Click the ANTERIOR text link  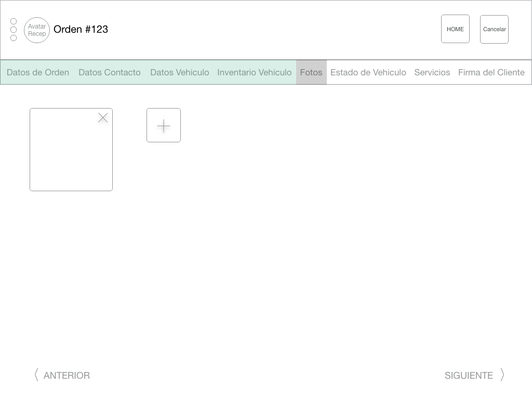pos(66,375)
